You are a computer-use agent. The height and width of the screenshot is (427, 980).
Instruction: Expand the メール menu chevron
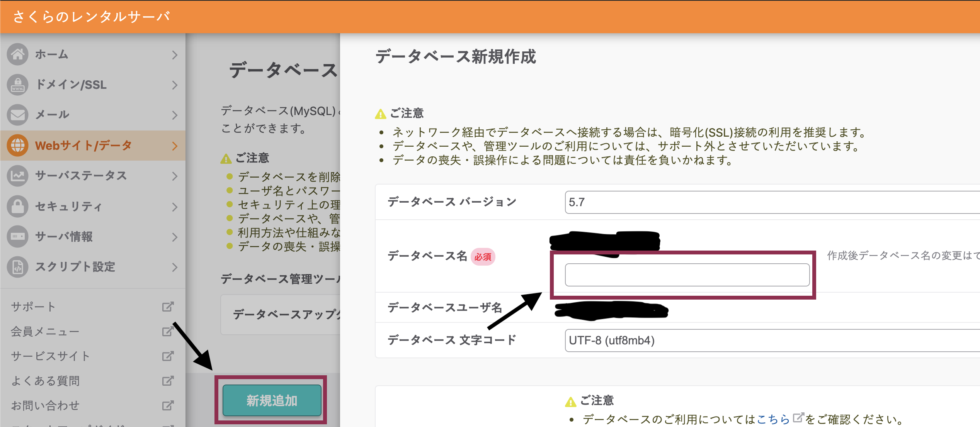175,115
